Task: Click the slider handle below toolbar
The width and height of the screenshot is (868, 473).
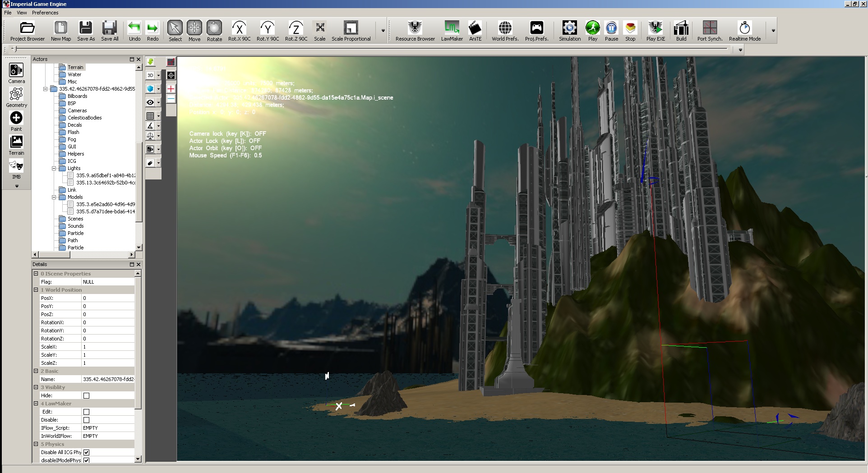Action: (x=14, y=49)
